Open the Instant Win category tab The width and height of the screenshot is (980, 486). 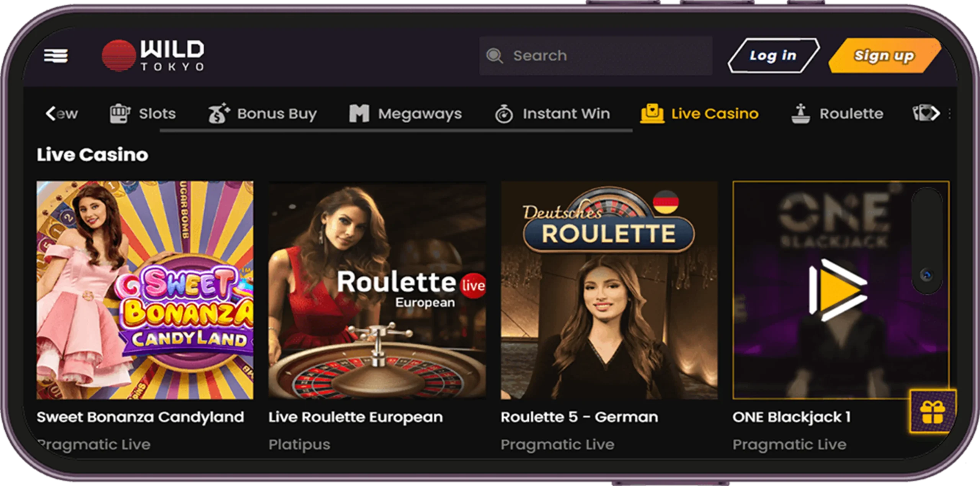point(552,113)
